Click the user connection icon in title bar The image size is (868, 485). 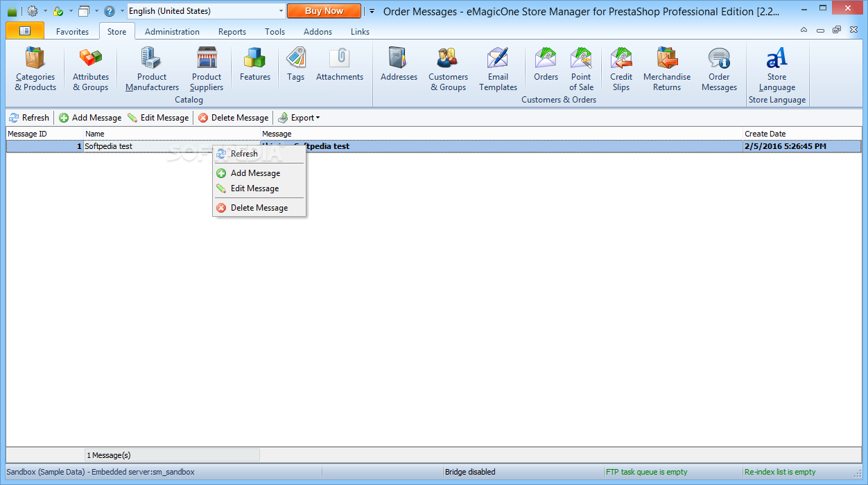[x=58, y=11]
